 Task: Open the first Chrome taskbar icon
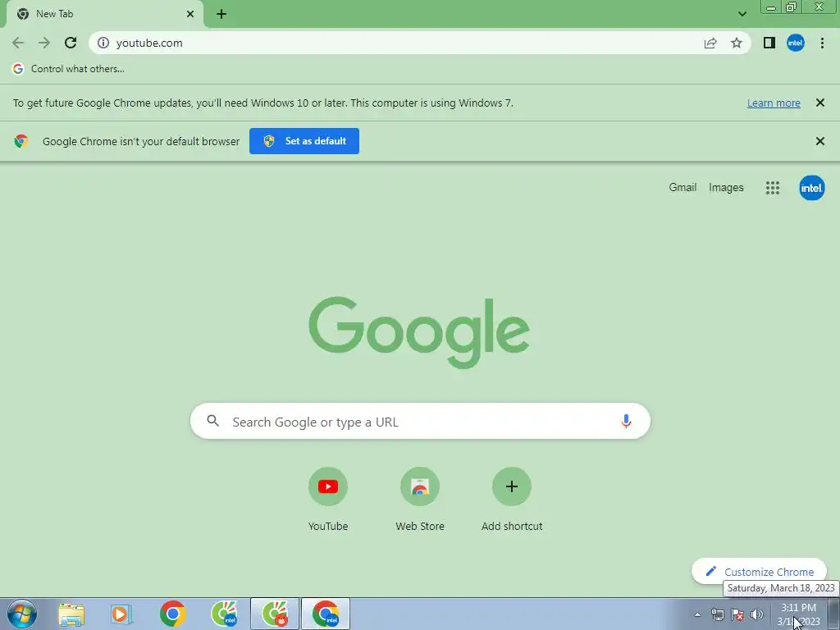coord(172,614)
